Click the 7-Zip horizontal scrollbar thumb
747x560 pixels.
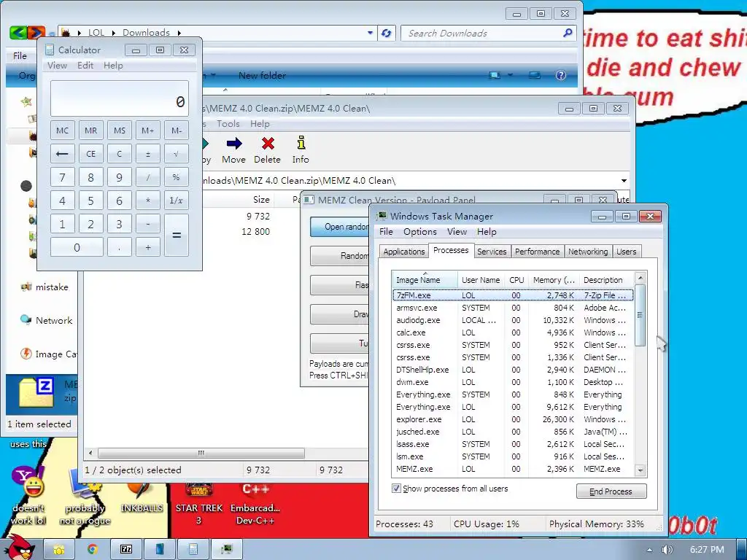click(x=201, y=453)
